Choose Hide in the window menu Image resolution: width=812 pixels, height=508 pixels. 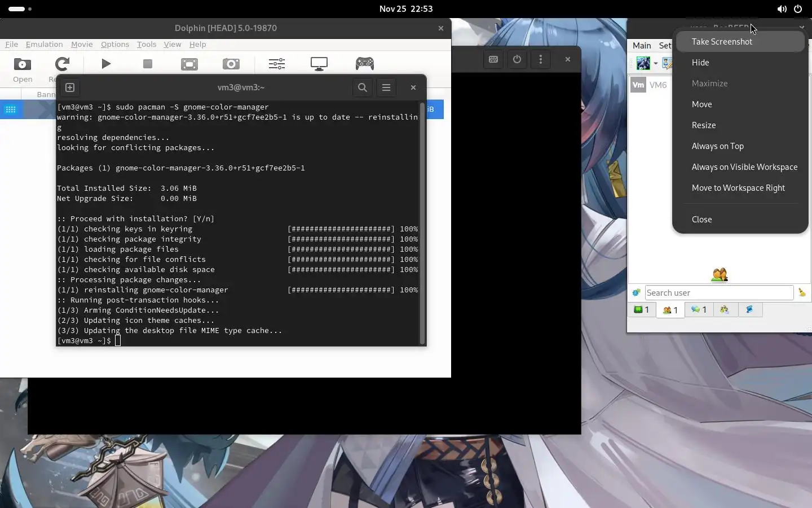pos(740,63)
